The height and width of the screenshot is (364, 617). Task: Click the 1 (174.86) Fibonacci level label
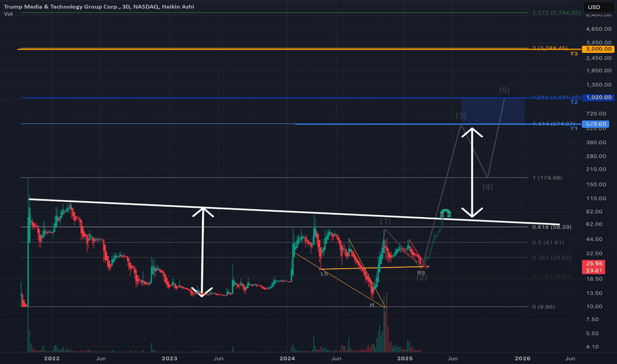click(x=547, y=178)
